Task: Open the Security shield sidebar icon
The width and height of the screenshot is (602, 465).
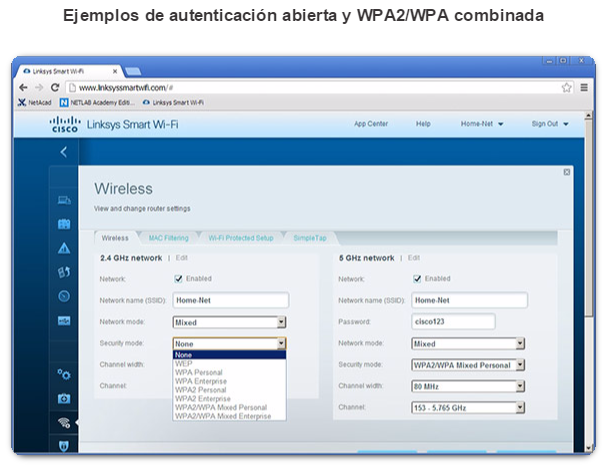Action: pos(64,445)
